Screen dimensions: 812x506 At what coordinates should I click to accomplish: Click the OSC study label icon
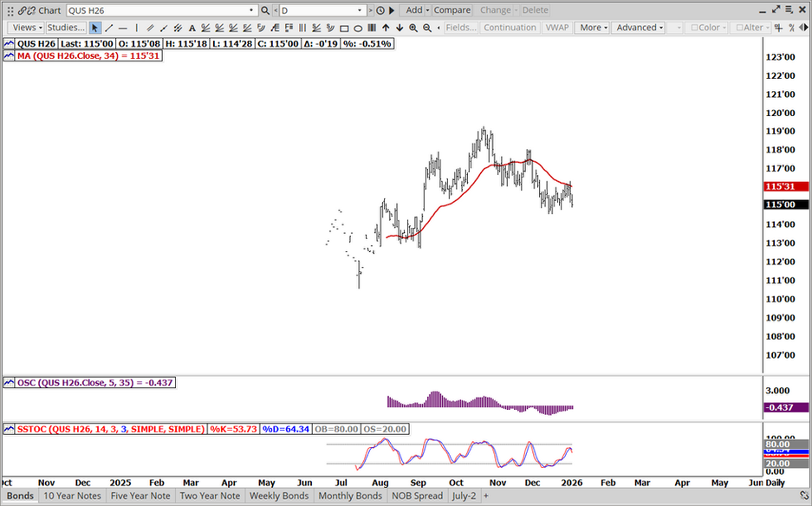[x=9, y=383]
